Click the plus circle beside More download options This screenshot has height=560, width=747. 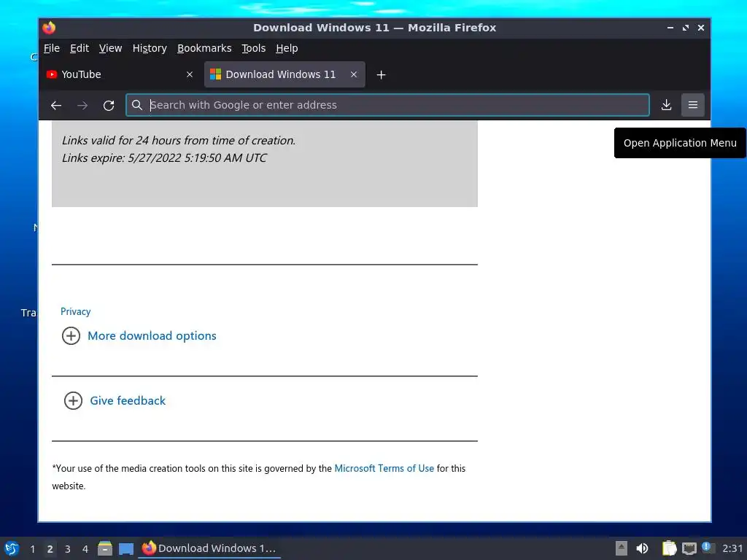click(71, 335)
